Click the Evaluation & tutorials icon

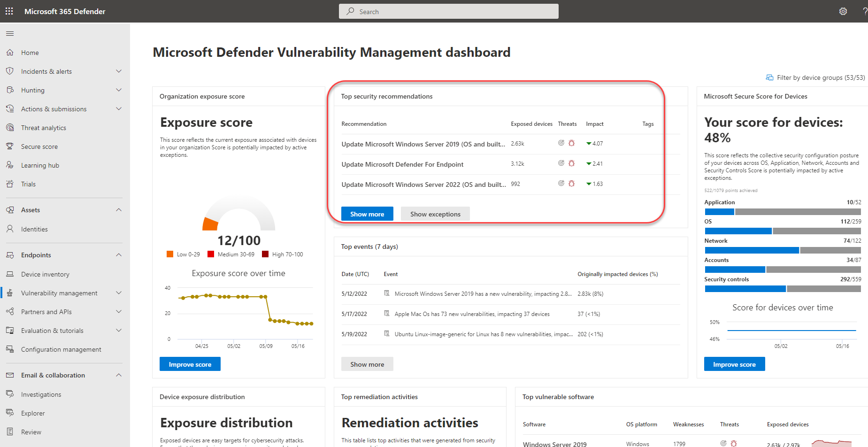tap(10, 330)
